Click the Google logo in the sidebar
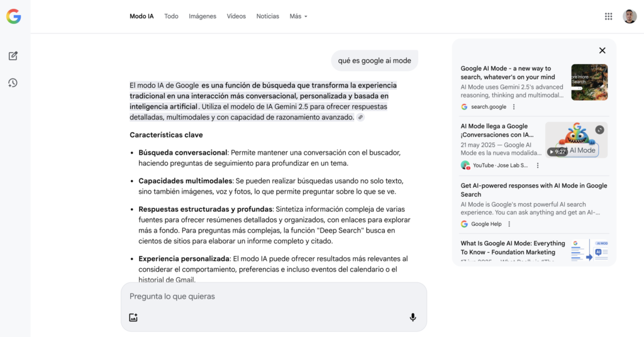Screen dimensions: 644x337 [14, 16]
